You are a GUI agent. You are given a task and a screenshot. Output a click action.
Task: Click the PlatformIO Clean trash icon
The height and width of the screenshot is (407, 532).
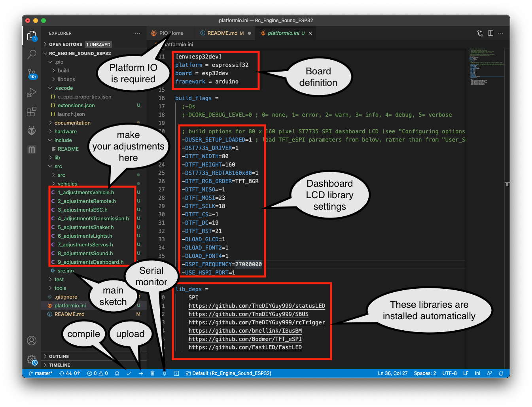coord(153,373)
